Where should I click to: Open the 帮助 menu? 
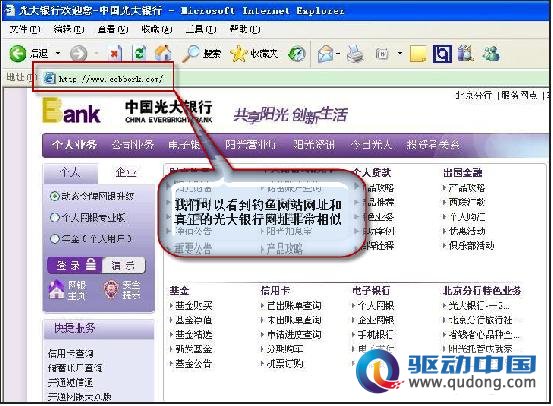[245, 29]
